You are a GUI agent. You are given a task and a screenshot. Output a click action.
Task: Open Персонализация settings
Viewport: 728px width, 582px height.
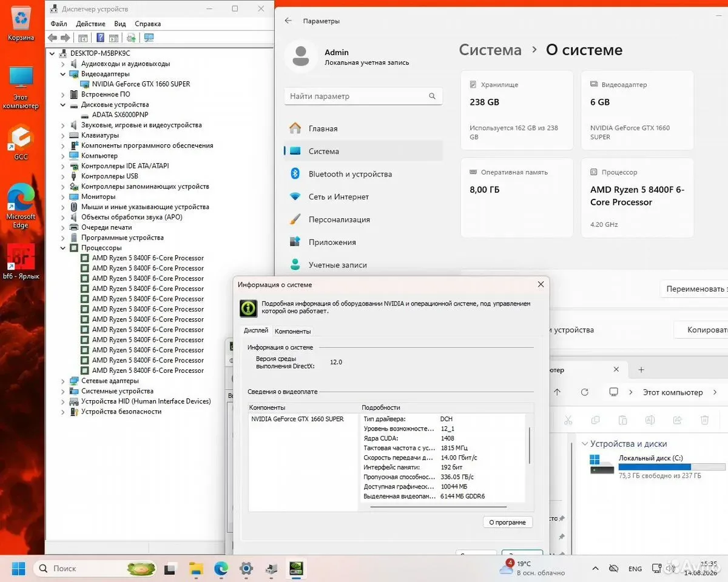363,219
